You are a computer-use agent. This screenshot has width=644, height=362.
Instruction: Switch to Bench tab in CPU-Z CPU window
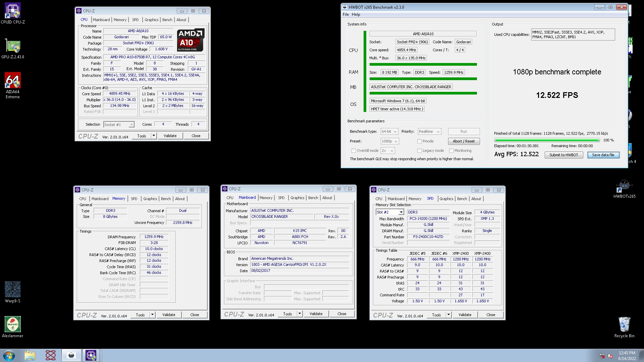(167, 20)
